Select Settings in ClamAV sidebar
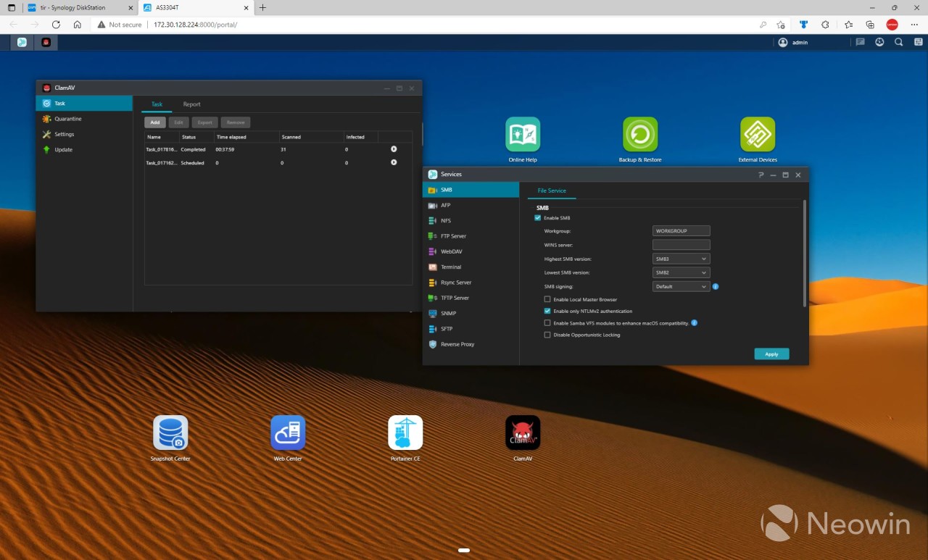The image size is (928, 560). pyautogui.click(x=84, y=134)
